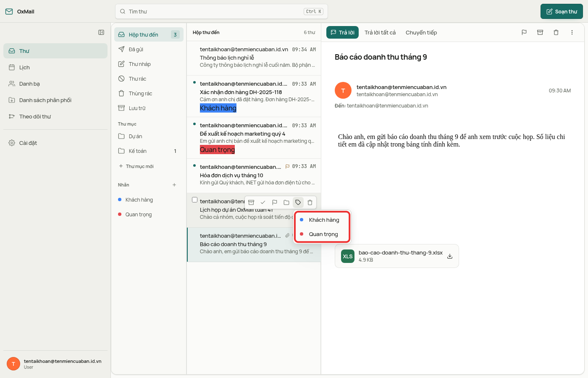
Task: Open the more options three-dot menu
Action: [x=572, y=32]
